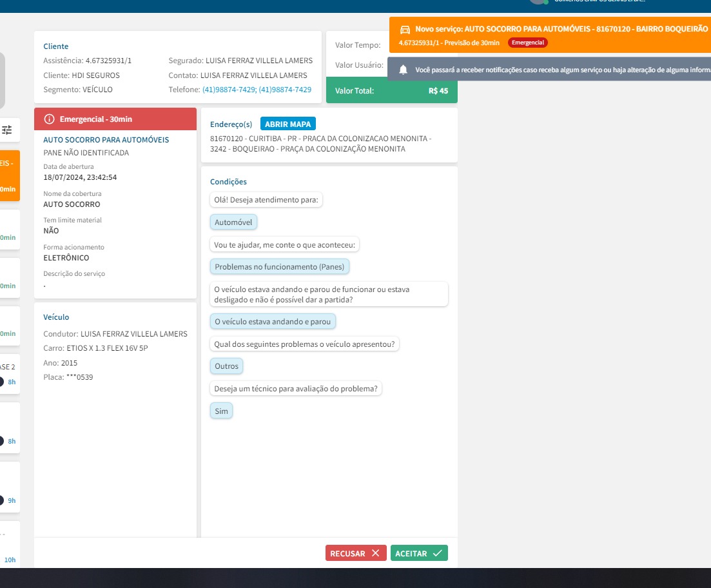Select the Problemas no funcionamento (Panes) chip
This screenshot has height=588, width=711.
[x=279, y=267]
